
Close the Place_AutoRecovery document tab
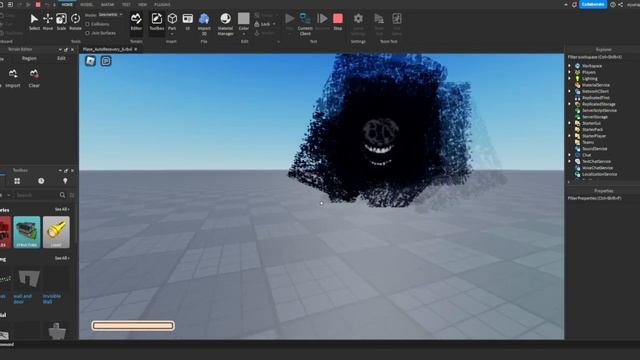pos(136,49)
